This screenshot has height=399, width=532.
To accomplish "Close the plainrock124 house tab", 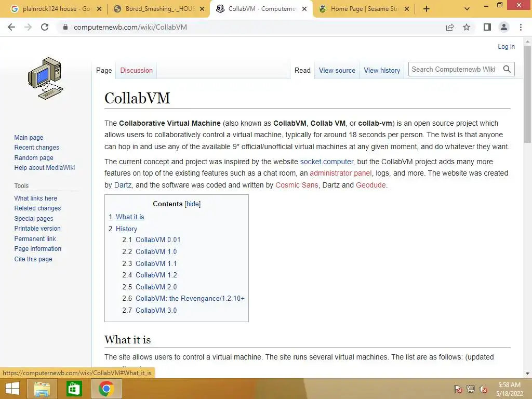I will click(99, 9).
